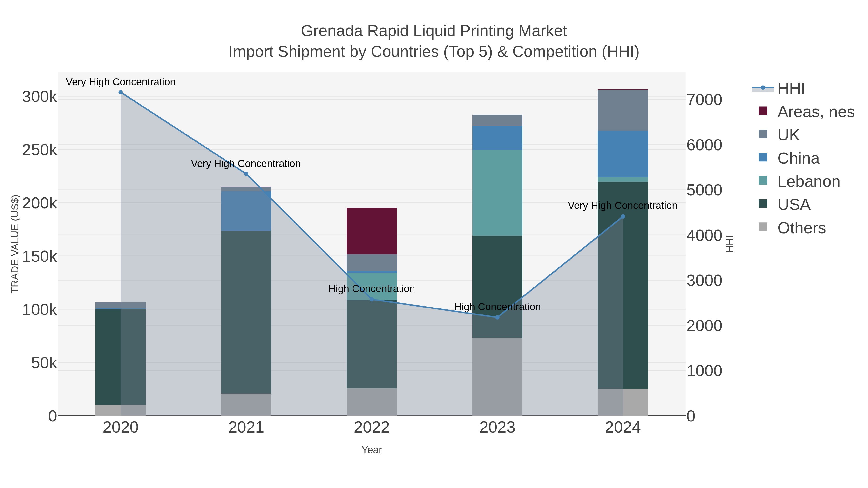The width and height of the screenshot is (868, 488).
Task: Click the 2022 x-axis year label
Action: pos(372,427)
